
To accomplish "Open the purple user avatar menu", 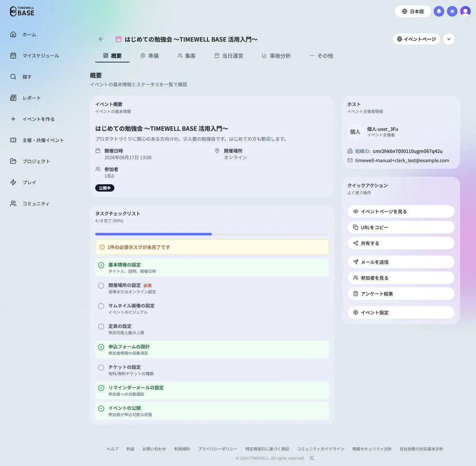I will 465,11.
